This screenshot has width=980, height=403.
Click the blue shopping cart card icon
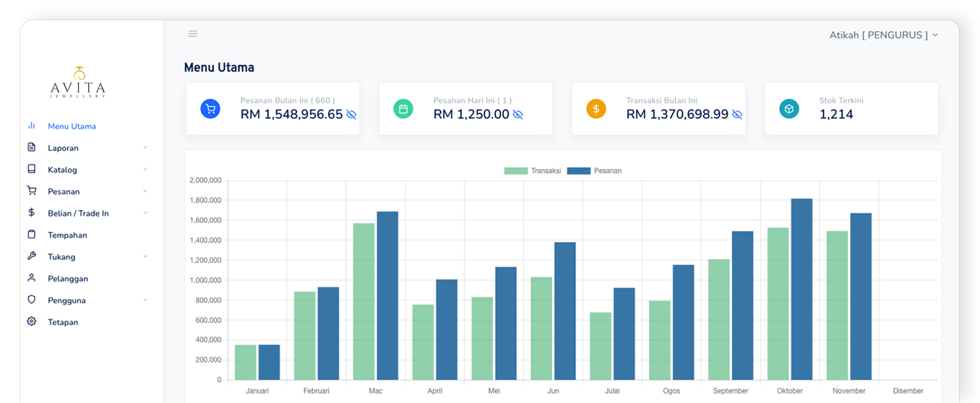[x=210, y=109]
